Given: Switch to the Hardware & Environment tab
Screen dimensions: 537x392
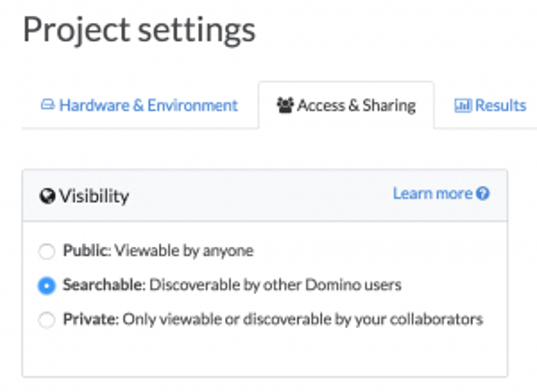Looking at the screenshot, I should [148, 105].
